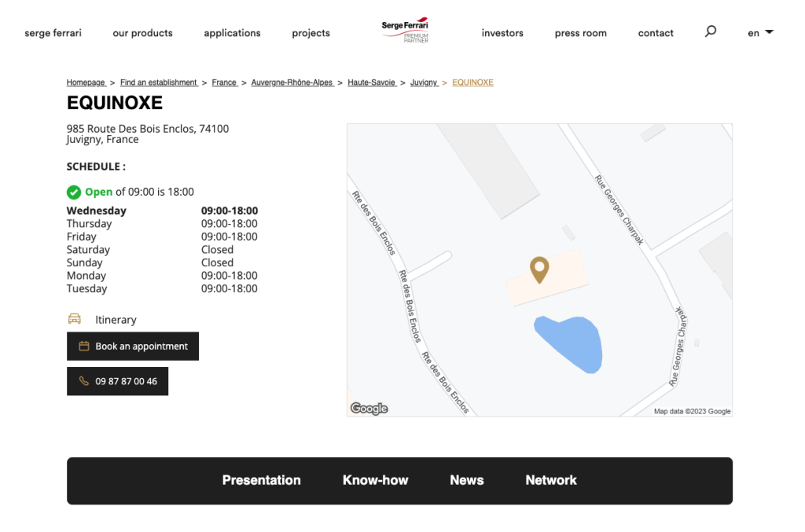
Task: Call the number 09 87 87 00 46
Action: [118, 381]
